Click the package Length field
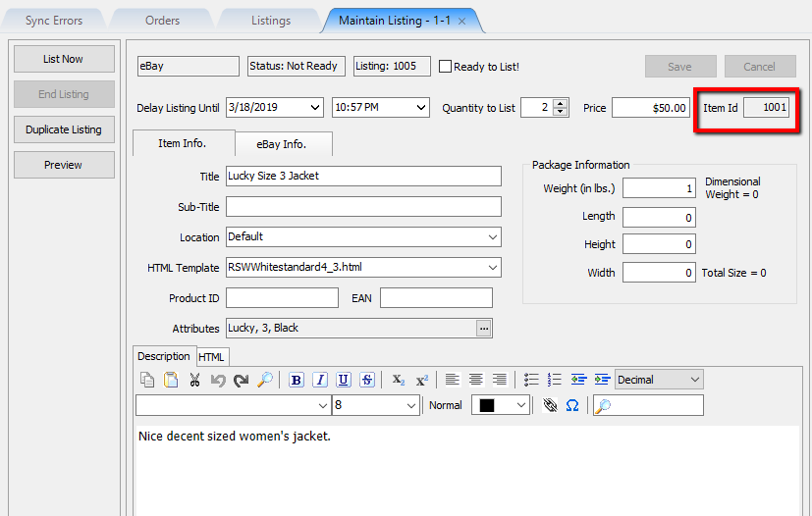812x516 pixels. point(659,218)
